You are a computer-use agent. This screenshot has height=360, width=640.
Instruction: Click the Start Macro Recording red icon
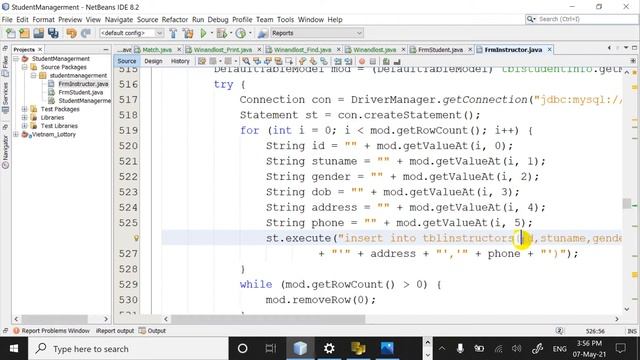pyautogui.click(x=362, y=61)
